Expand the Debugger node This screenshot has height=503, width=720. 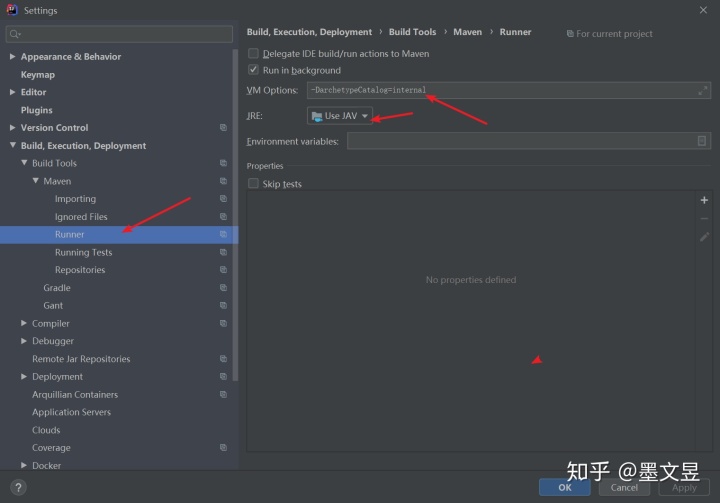[24, 341]
